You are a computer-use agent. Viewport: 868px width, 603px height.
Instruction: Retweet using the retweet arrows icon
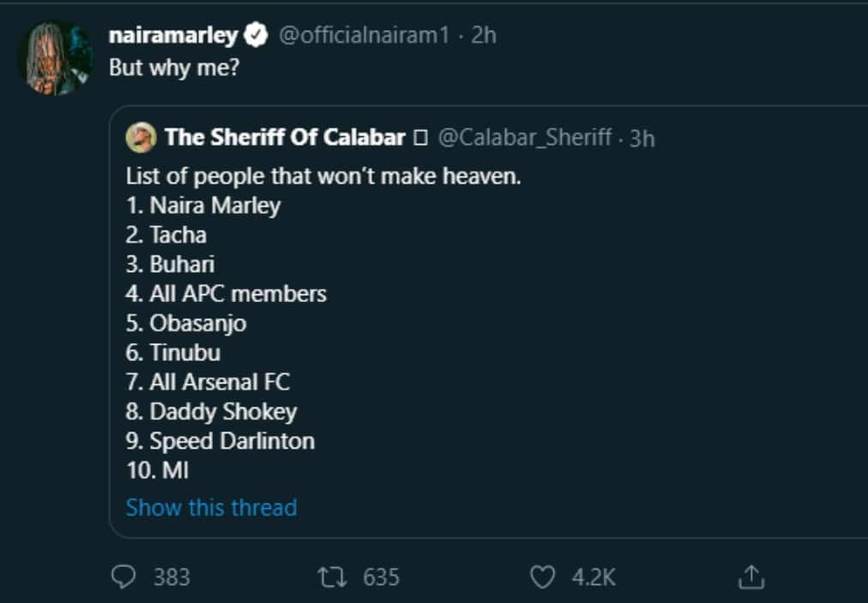click(332, 576)
